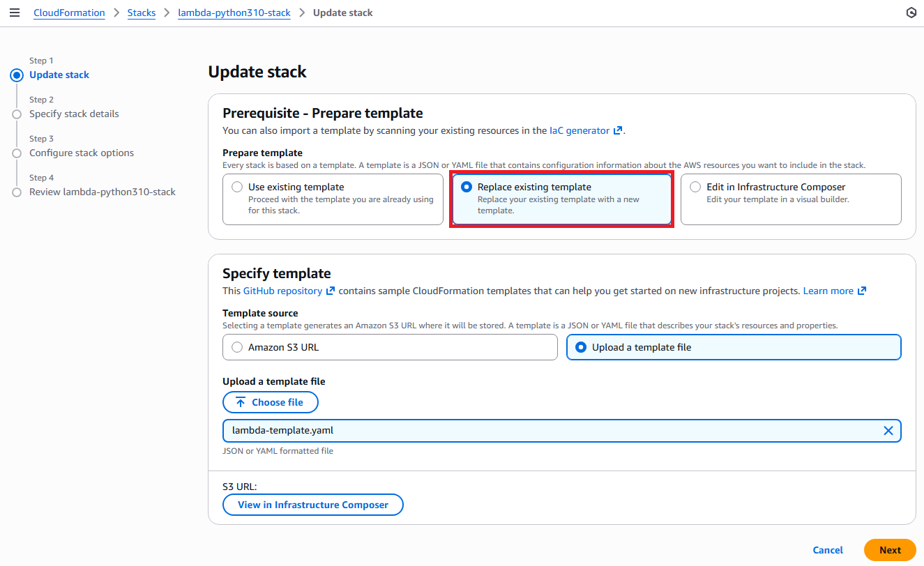Click the Cancel button

click(x=828, y=550)
